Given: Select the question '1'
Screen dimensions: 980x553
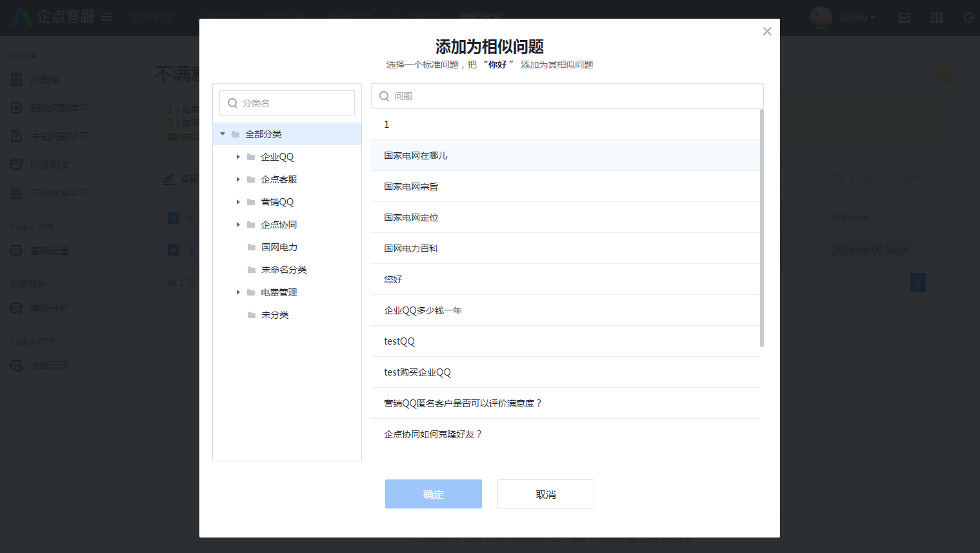Looking at the screenshot, I should [x=566, y=125].
